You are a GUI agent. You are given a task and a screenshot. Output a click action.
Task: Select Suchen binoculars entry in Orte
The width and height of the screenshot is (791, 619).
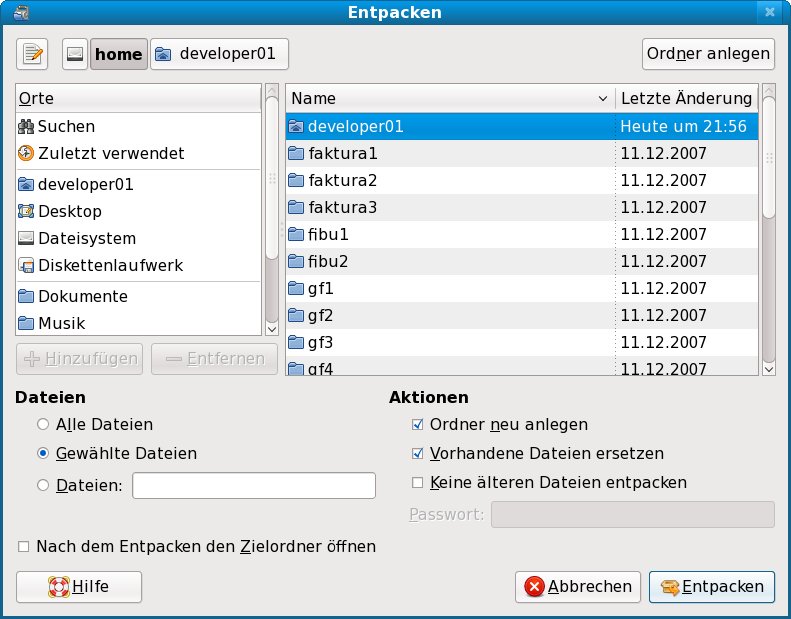66,127
